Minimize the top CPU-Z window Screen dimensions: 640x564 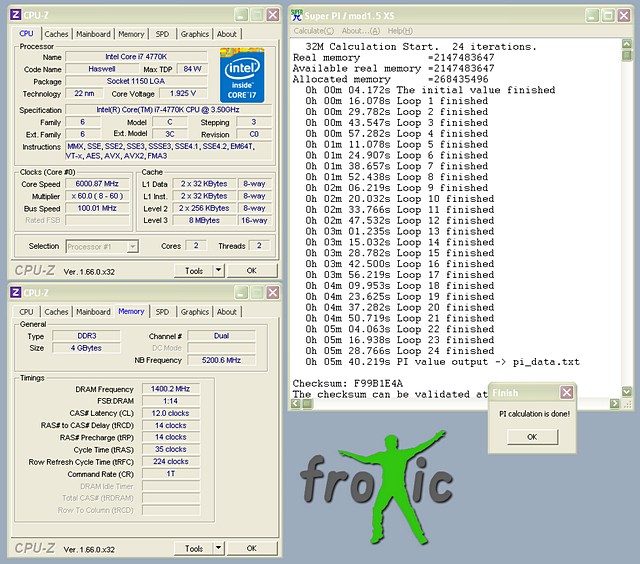click(241, 15)
